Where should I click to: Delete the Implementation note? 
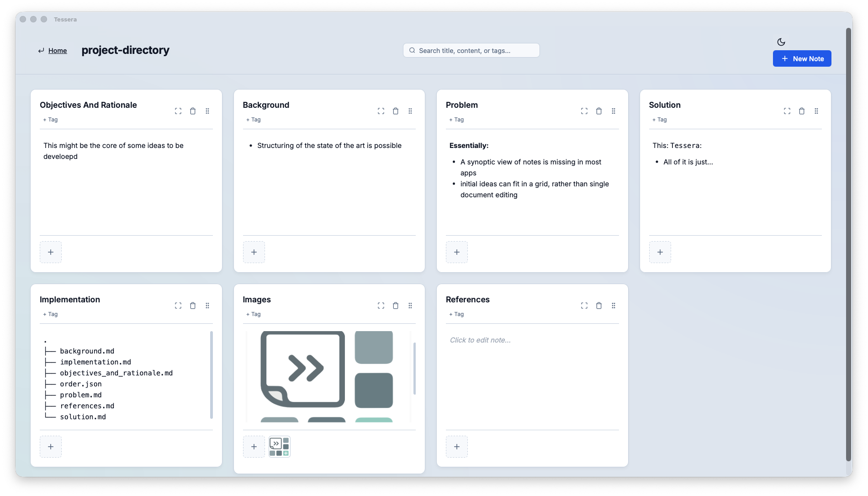[x=193, y=306]
